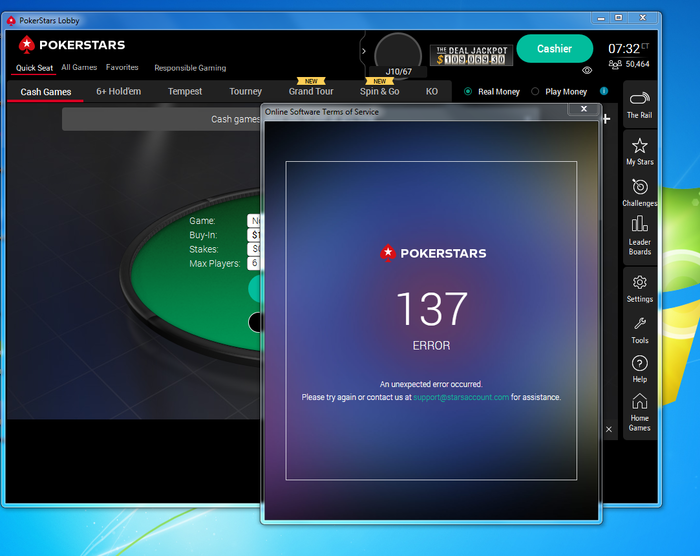Open the Game dropdown field
The height and width of the screenshot is (556, 700).
coord(254,221)
